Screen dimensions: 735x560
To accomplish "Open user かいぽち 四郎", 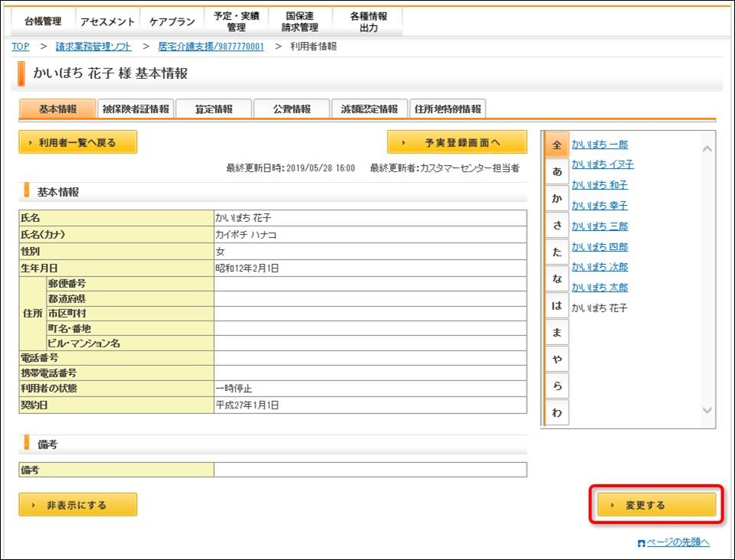I will click(x=600, y=246).
